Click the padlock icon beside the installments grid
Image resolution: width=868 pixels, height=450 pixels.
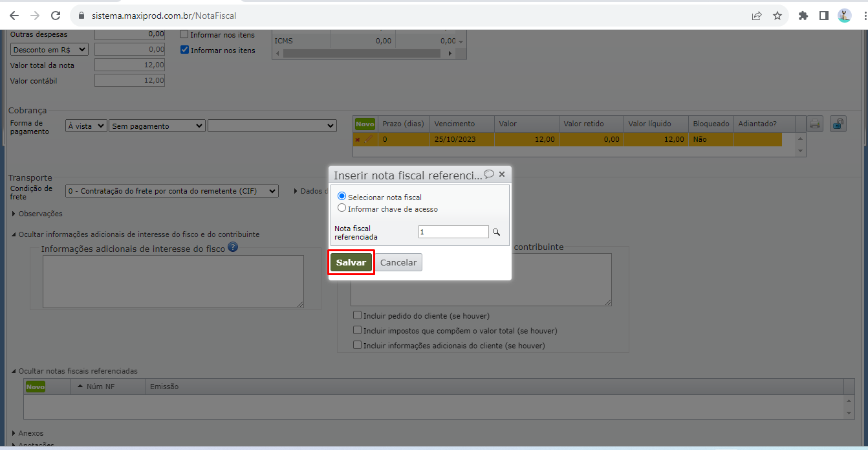click(x=838, y=124)
